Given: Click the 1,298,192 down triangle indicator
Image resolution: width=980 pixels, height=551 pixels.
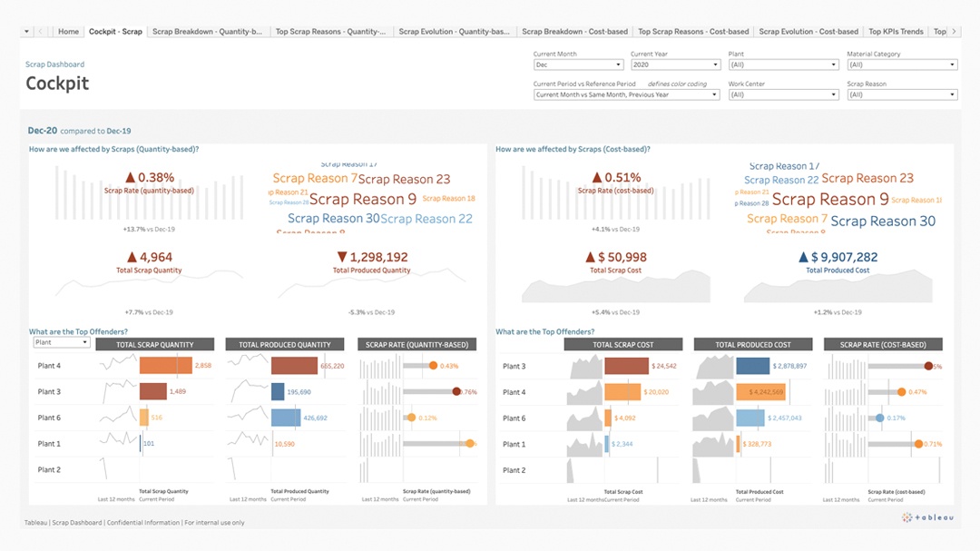Looking at the screenshot, I should 342,257.
